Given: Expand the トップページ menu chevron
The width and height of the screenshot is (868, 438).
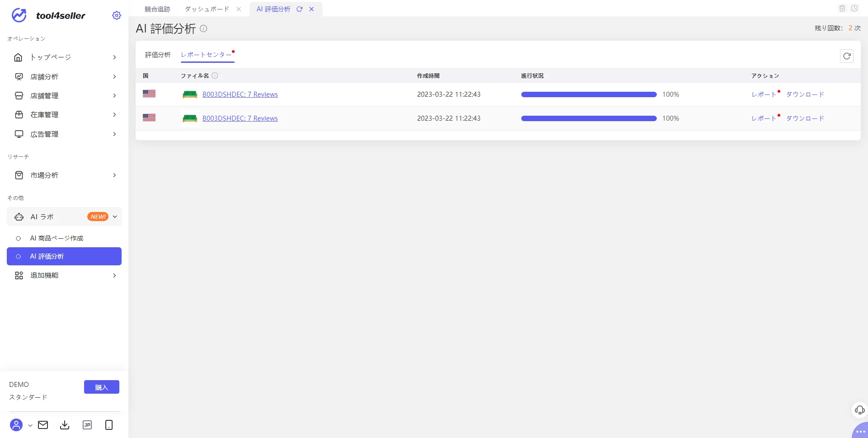Looking at the screenshot, I should pos(114,57).
